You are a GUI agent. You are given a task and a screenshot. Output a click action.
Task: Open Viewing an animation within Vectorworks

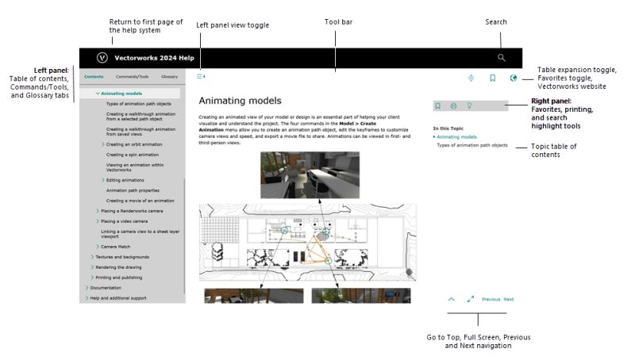135,167
